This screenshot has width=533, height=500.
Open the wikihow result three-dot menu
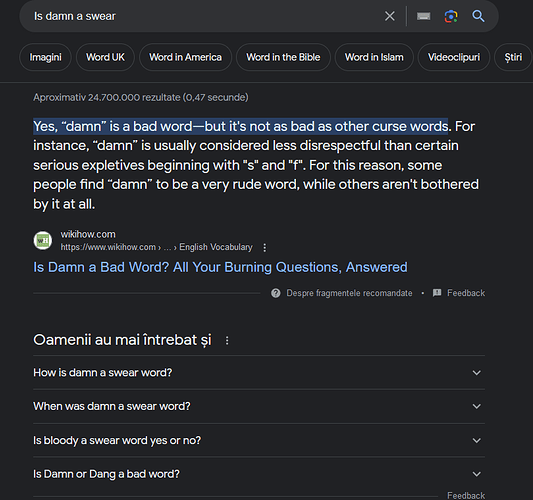pos(264,247)
